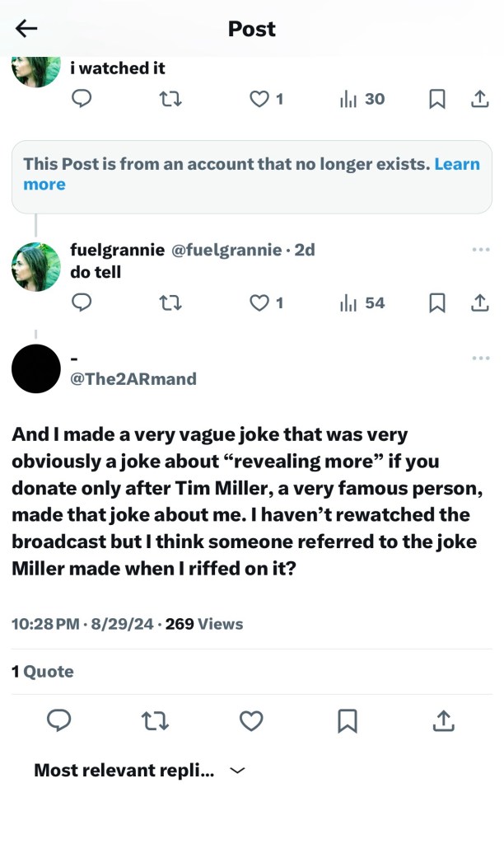
Task: Reply to the 'do tell' post
Action: tap(81, 303)
